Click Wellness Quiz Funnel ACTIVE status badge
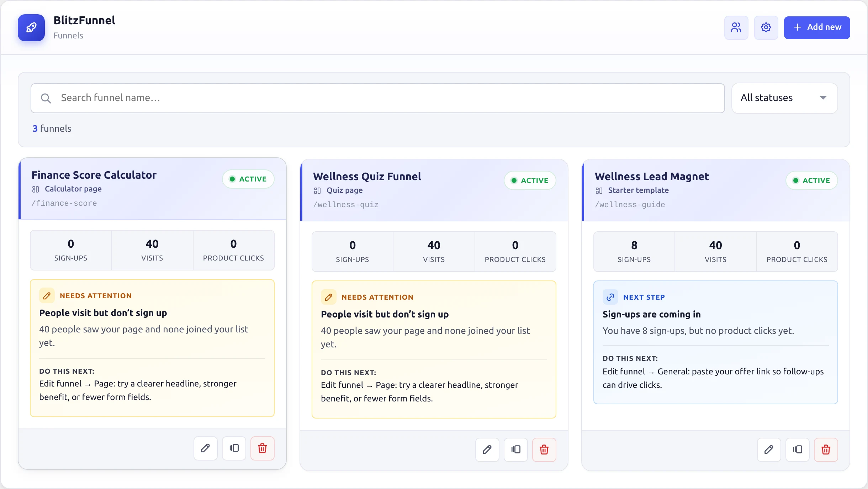868x489 pixels. (x=530, y=180)
